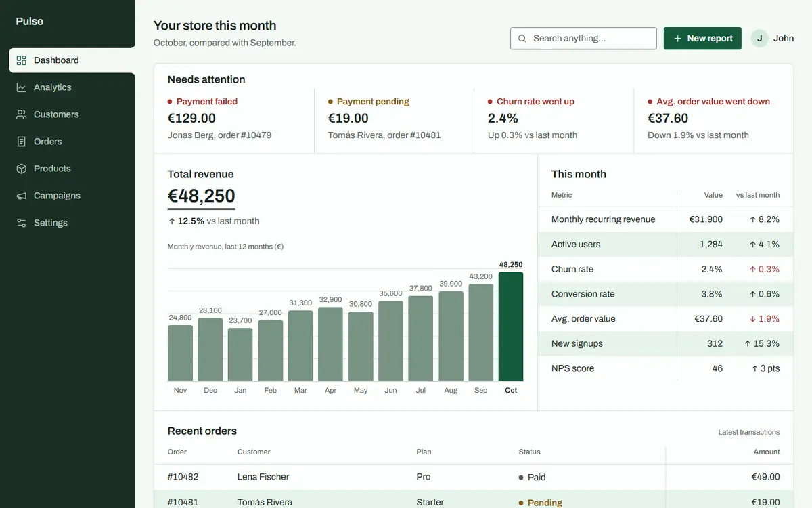Click the €31,900 value cell

coord(706,219)
